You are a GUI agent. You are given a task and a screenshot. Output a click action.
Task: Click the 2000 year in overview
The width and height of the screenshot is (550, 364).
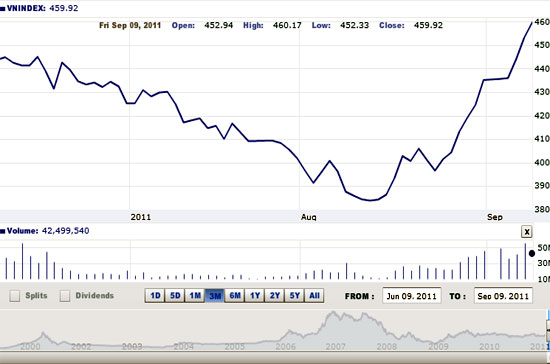click(30, 346)
